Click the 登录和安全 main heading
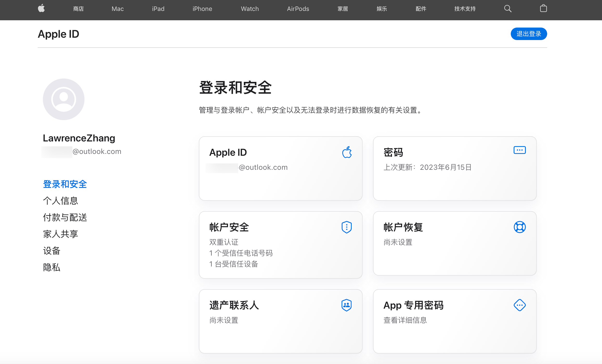 coord(235,88)
